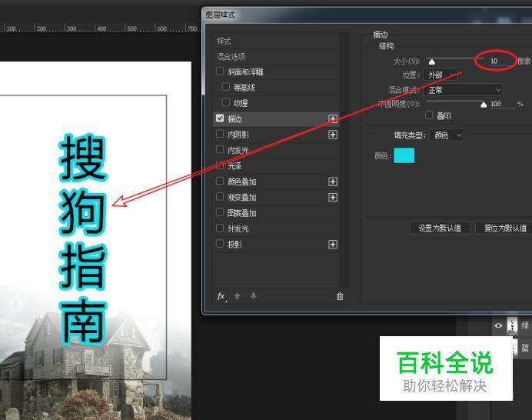Toggle the 叠印 overprint checkbox
Screen dimensions: 532x420
(x=429, y=115)
